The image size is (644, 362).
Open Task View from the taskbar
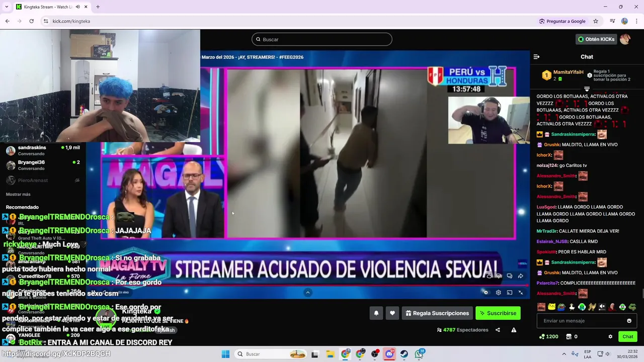[x=315, y=354]
